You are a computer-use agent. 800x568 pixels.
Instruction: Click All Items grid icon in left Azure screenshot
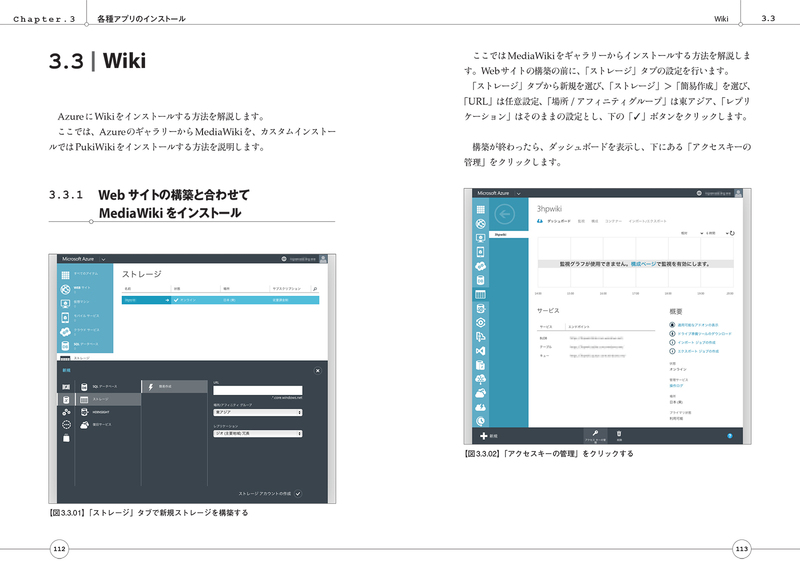(x=65, y=275)
